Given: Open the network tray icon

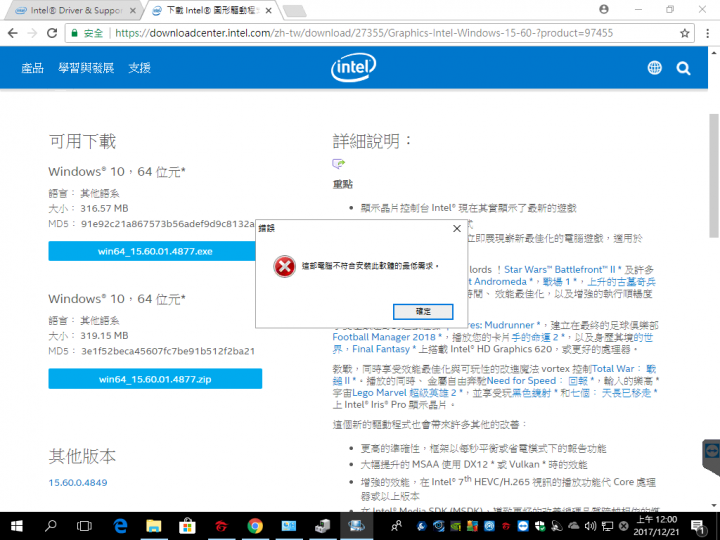Looking at the screenshot, I should 607,526.
